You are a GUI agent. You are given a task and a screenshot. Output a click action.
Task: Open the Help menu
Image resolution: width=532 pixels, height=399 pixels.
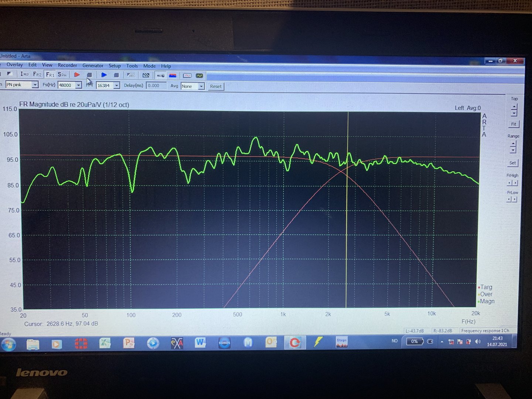(166, 66)
